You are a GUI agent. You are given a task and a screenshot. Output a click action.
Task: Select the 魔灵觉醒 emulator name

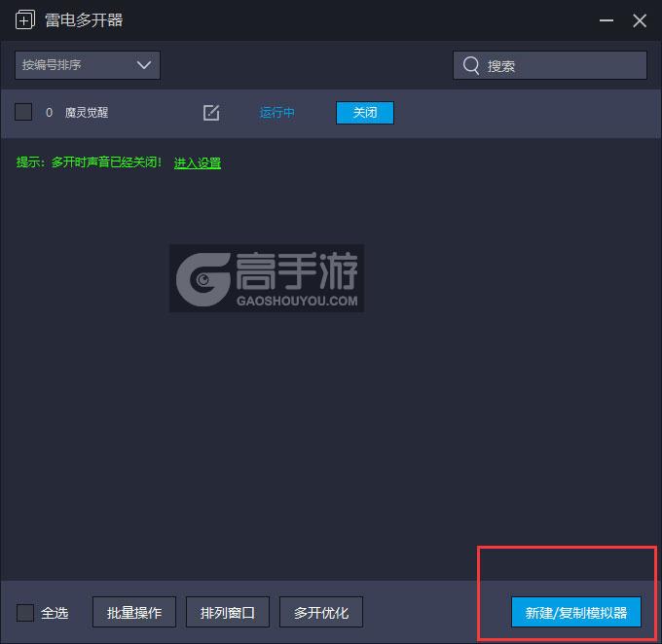[x=87, y=113]
